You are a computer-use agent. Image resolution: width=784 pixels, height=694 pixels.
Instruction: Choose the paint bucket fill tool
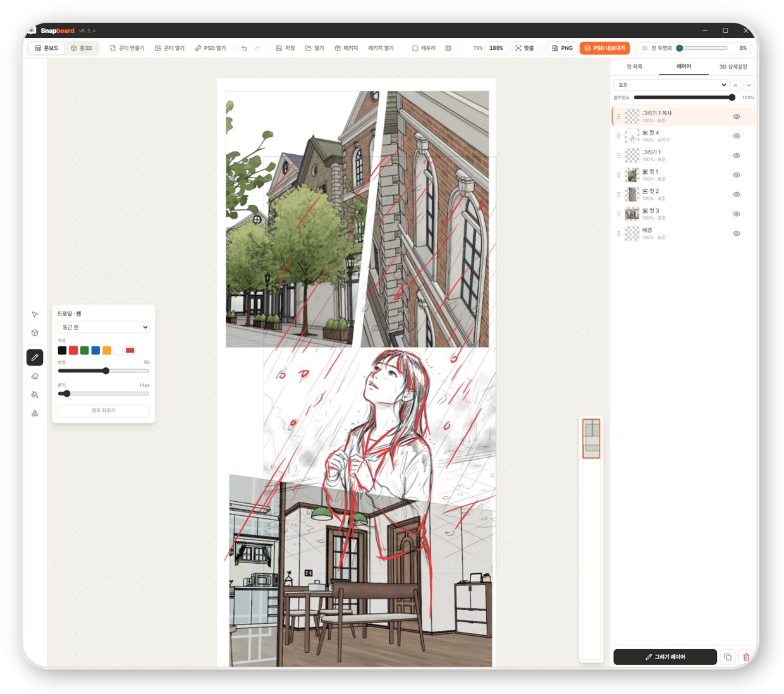coord(35,394)
